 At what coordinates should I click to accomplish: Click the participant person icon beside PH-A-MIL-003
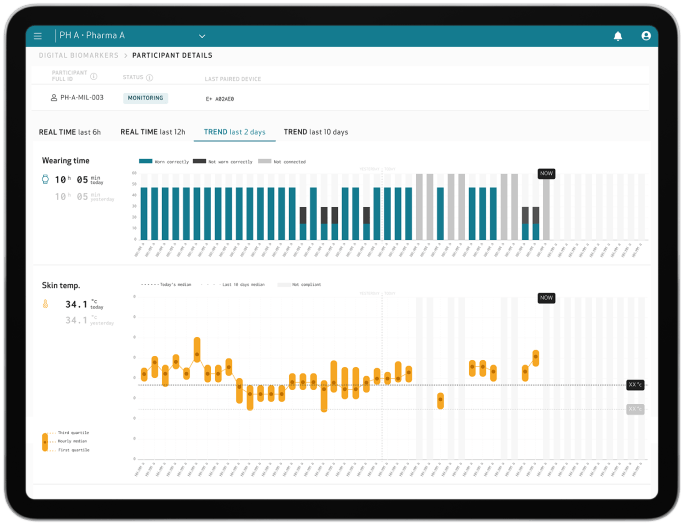54,98
